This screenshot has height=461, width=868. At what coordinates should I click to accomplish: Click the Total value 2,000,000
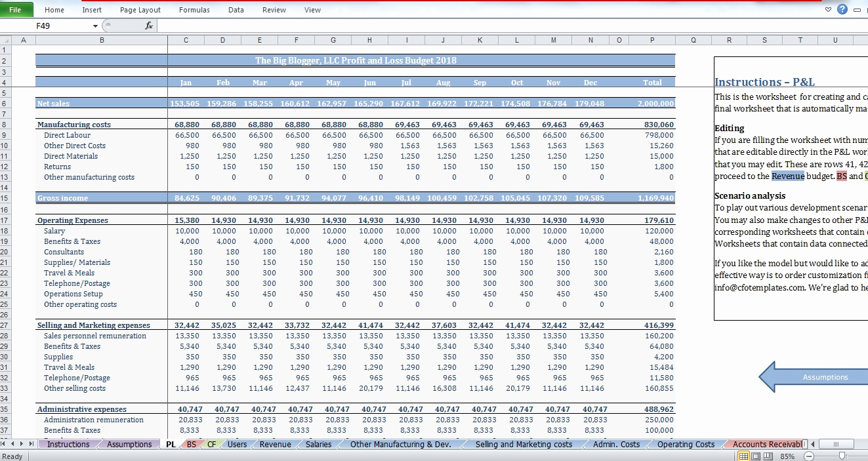(x=655, y=104)
